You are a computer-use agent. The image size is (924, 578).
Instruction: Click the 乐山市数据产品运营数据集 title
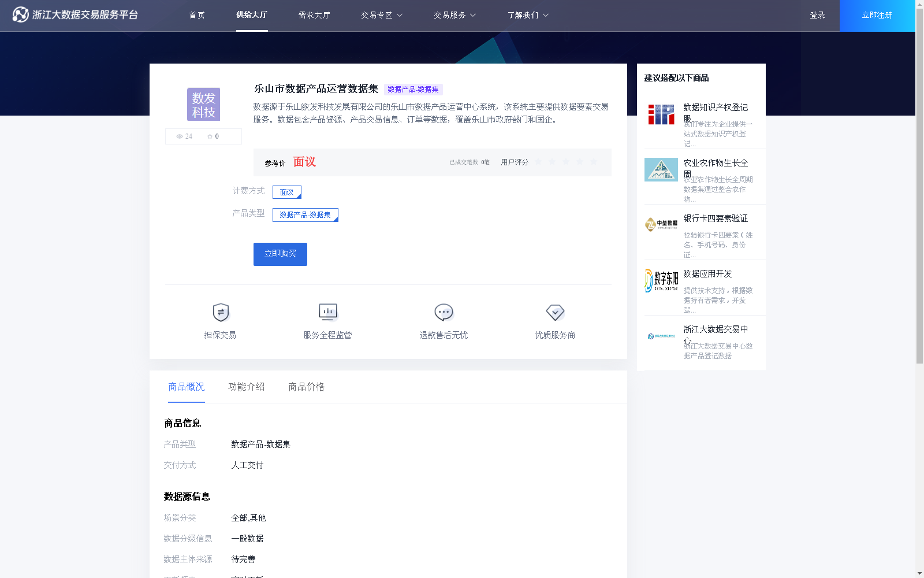pyautogui.click(x=316, y=89)
